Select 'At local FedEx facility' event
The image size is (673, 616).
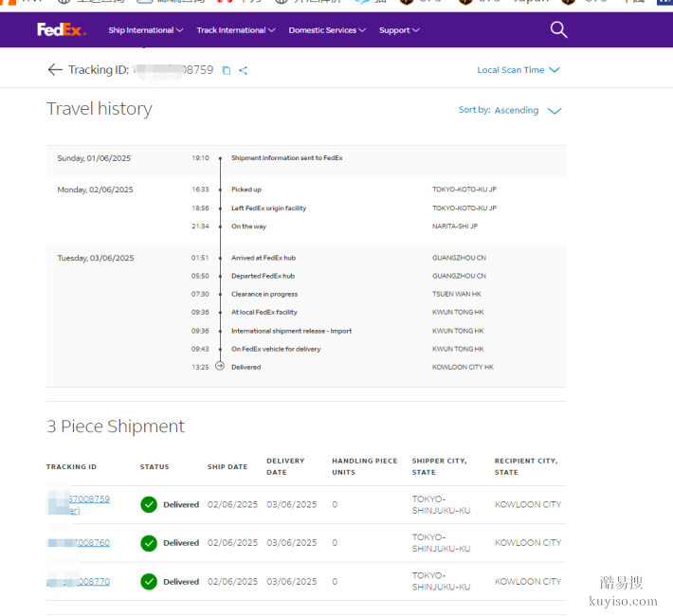tap(264, 312)
